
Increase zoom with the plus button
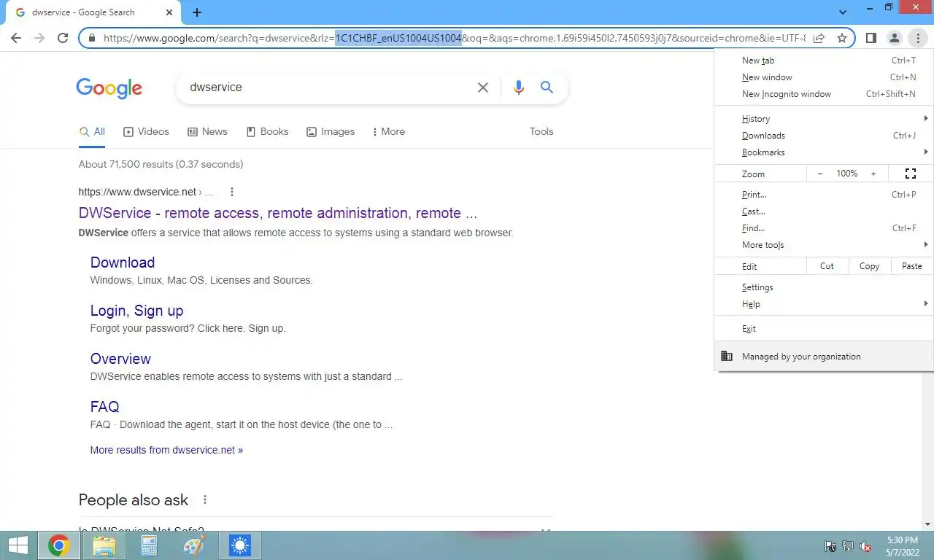(873, 174)
